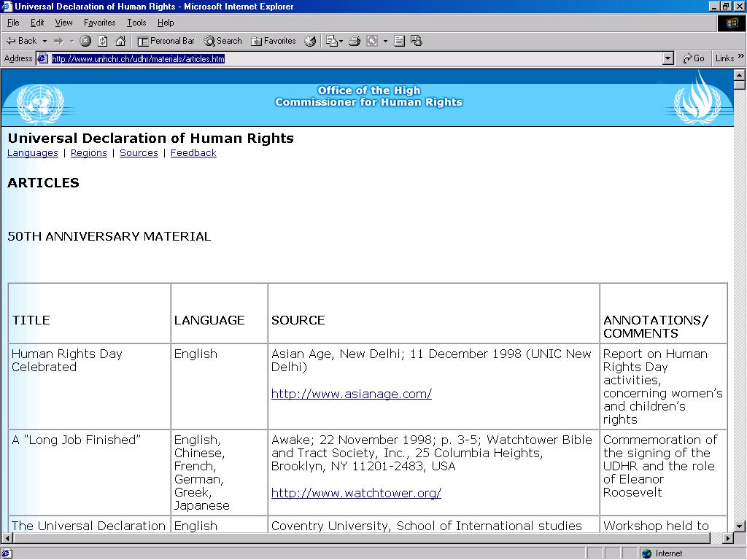
Task: Follow the Sources link
Action: pos(139,153)
